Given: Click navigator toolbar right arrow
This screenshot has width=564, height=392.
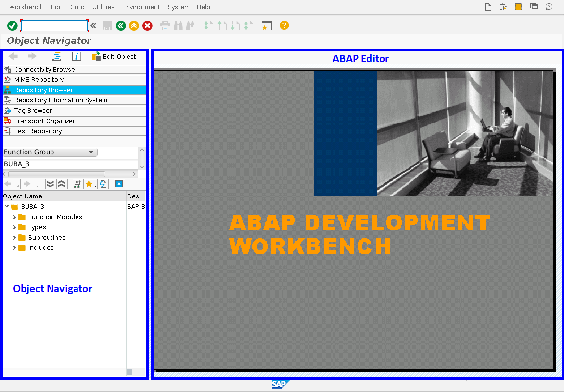Looking at the screenshot, I should point(32,56).
